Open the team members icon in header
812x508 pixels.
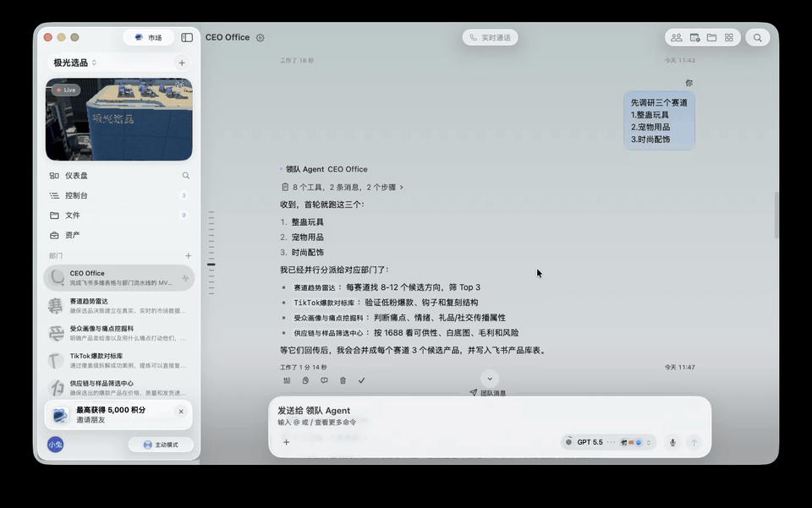point(677,38)
